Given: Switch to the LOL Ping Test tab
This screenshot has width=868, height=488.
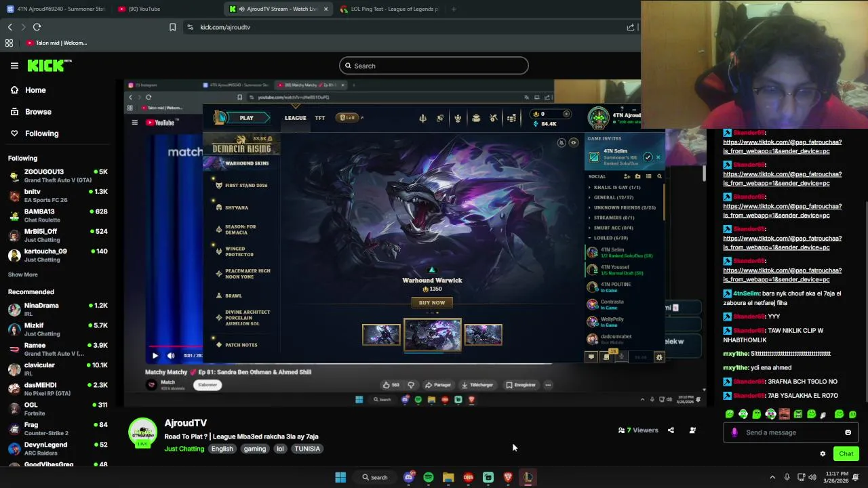Looking at the screenshot, I should tap(389, 9).
